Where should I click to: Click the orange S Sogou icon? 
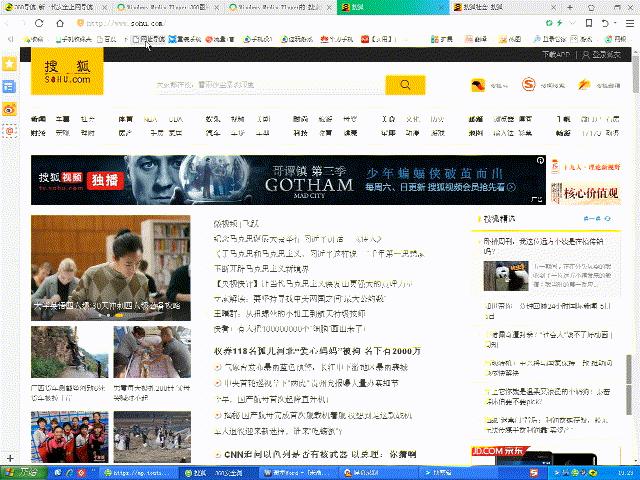(x=528, y=84)
